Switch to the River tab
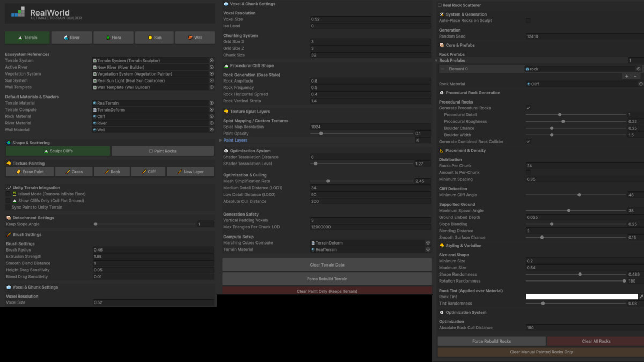The image size is (644, 362). click(x=71, y=38)
